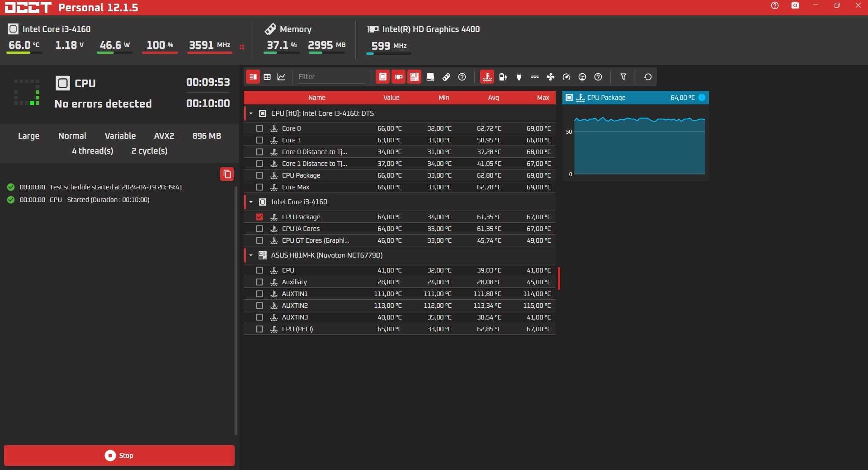Stop the running CPU test
Screen dimensions: 868x470
(119, 456)
